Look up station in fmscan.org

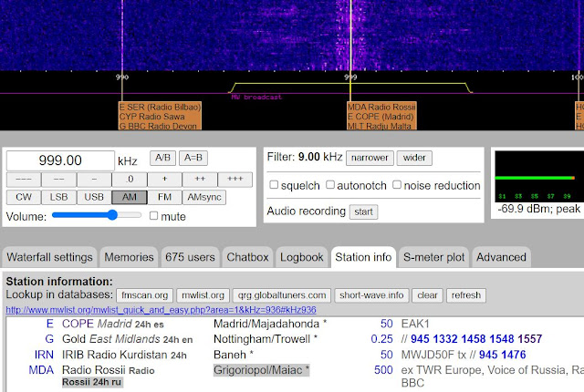tap(144, 295)
